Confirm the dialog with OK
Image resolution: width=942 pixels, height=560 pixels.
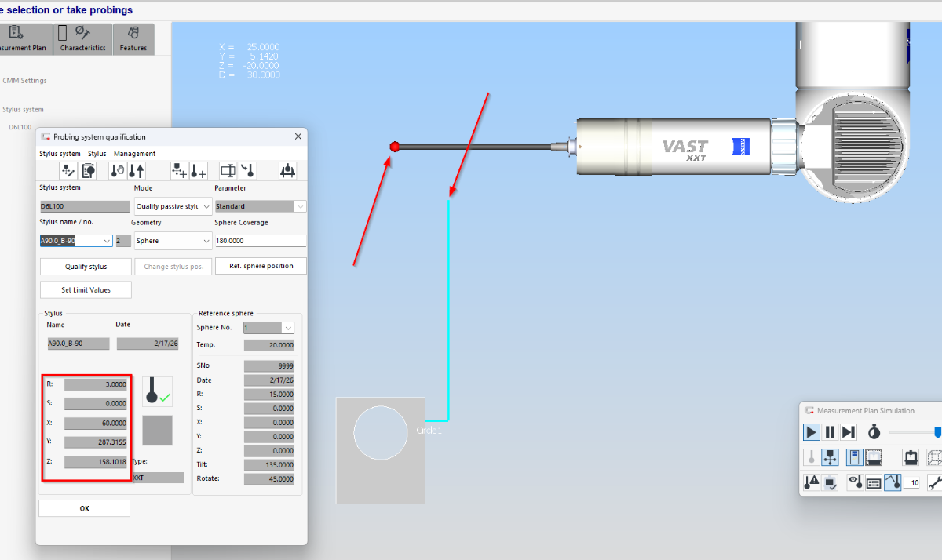[85, 508]
